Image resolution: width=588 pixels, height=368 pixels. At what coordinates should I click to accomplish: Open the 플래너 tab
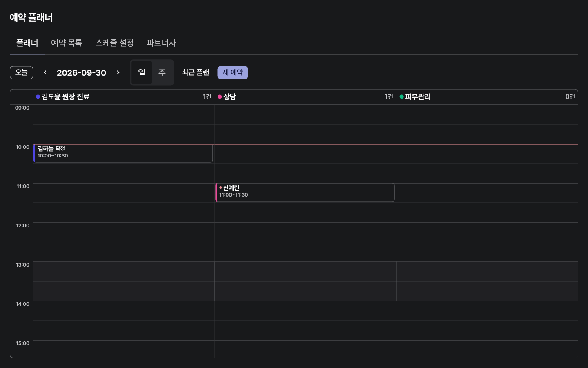pos(27,43)
